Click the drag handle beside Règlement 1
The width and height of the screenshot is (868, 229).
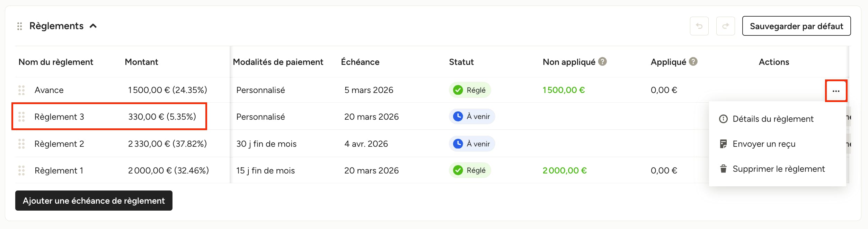(21, 170)
